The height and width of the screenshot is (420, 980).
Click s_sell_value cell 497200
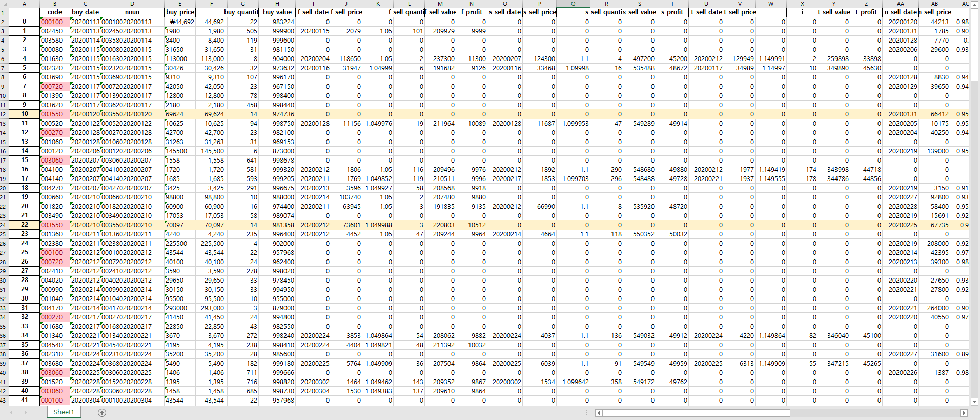pos(640,59)
